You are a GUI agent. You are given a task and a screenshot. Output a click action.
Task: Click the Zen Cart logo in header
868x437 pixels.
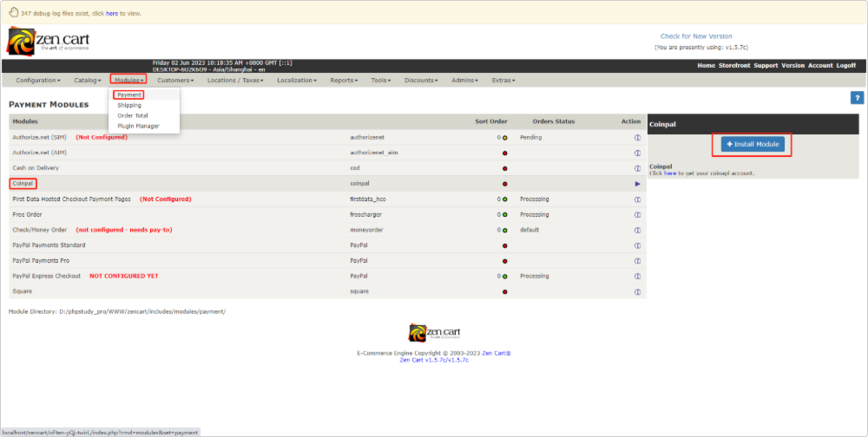point(49,41)
